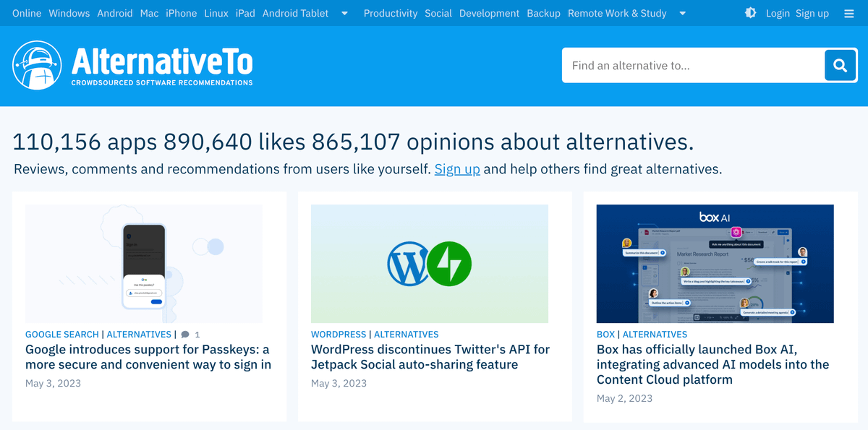Open the Productivity category
868x430 pixels.
391,13
